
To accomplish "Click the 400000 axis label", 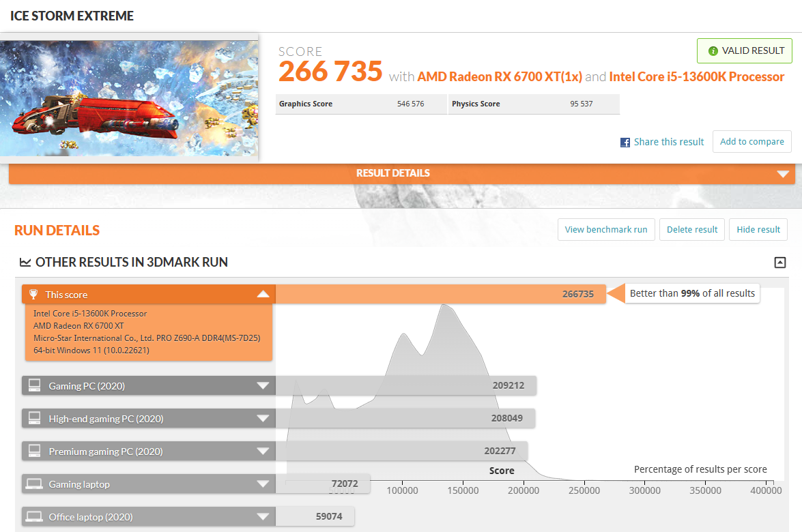I will [766, 490].
